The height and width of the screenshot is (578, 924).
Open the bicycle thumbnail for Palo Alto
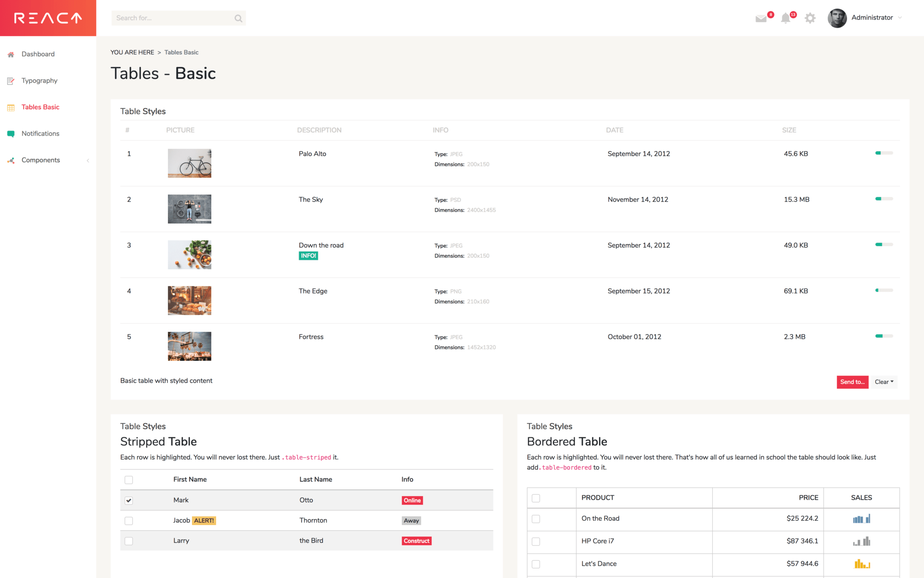(x=189, y=163)
